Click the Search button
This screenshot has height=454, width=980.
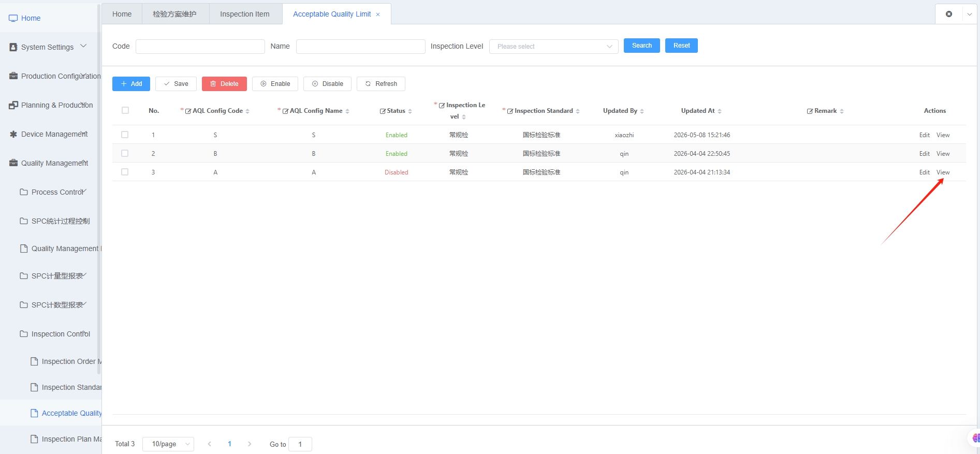click(642, 46)
